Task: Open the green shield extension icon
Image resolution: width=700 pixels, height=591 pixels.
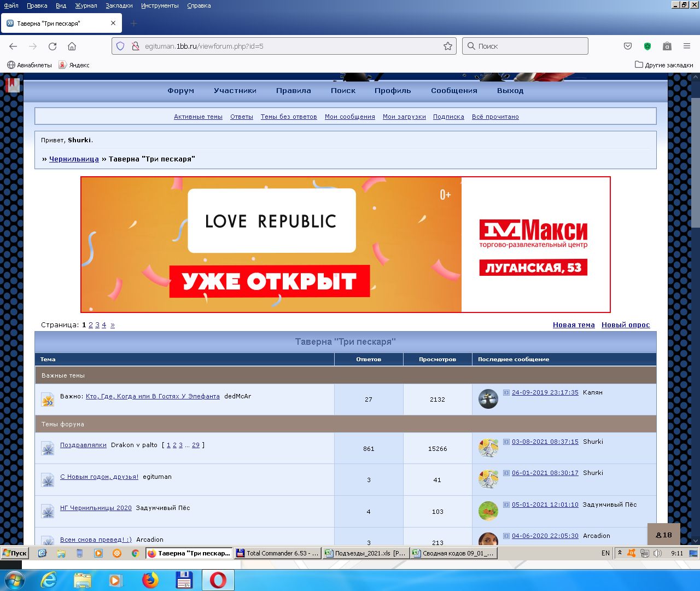Action: pos(647,47)
